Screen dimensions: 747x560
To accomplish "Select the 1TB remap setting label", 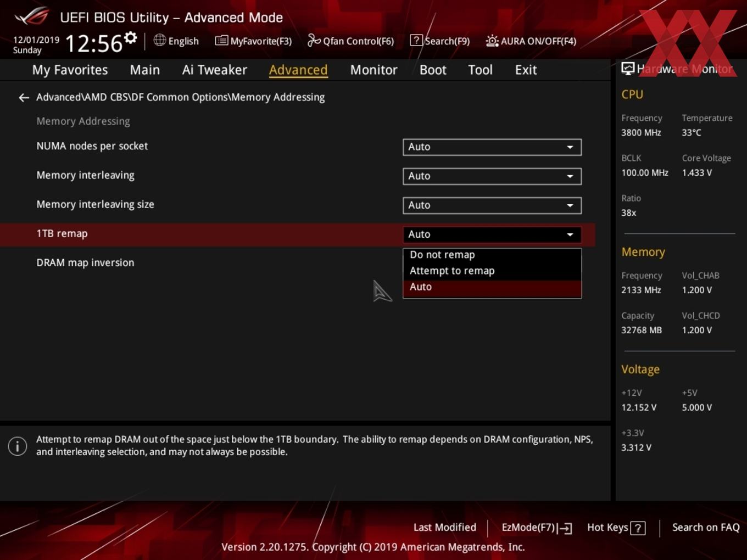I will coord(62,233).
